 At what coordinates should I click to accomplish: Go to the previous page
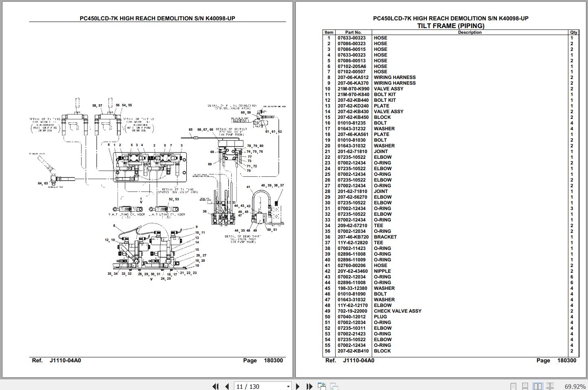[x=227, y=386]
